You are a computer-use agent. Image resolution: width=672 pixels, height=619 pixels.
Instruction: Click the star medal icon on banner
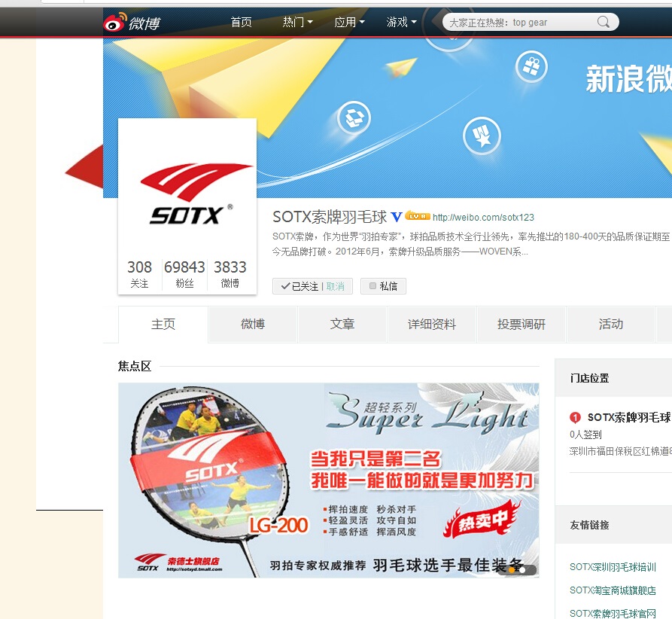[482, 136]
